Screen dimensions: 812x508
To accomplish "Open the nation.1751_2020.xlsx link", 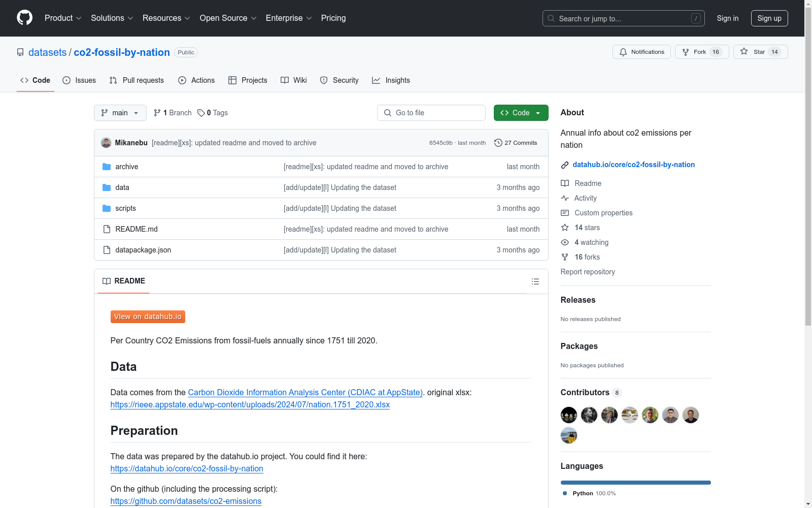I will pos(250,404).
